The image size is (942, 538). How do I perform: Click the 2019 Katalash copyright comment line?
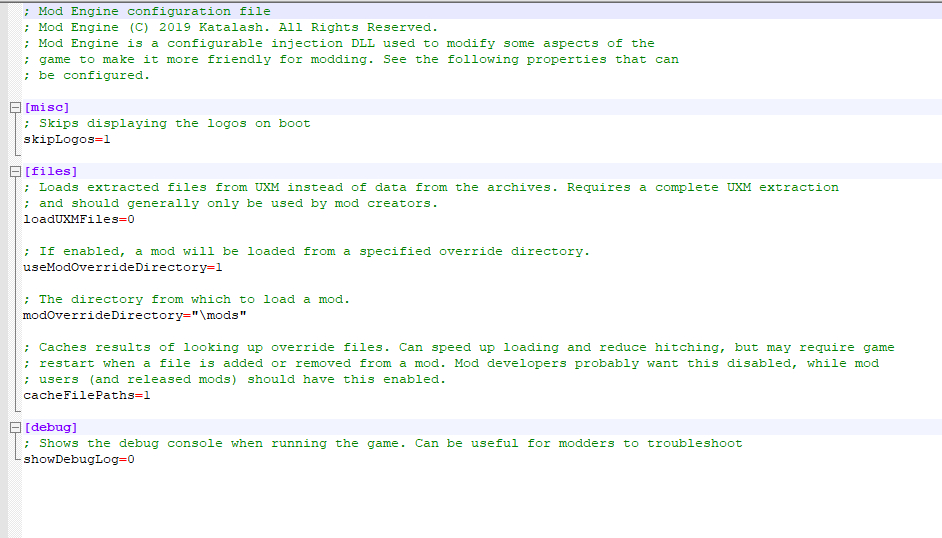[230, 27]
